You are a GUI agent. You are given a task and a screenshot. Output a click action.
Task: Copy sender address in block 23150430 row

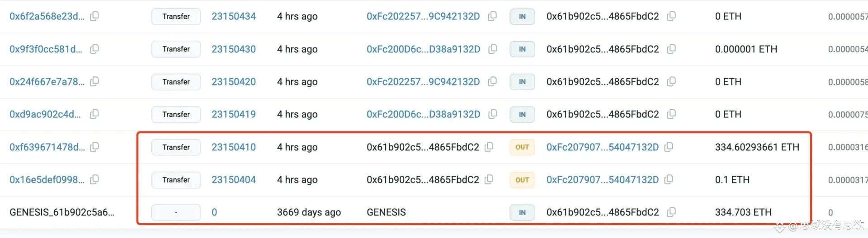493,49
